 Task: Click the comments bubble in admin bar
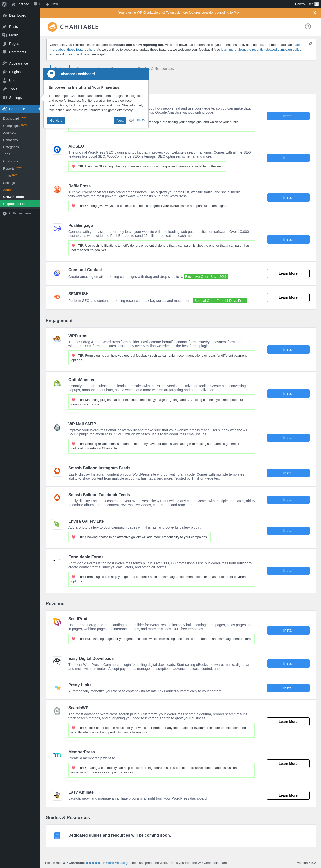tap(37, 4)
